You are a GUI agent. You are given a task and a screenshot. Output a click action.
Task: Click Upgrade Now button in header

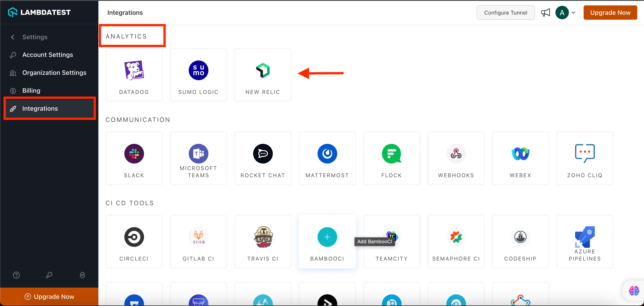[x=610, y=13]
